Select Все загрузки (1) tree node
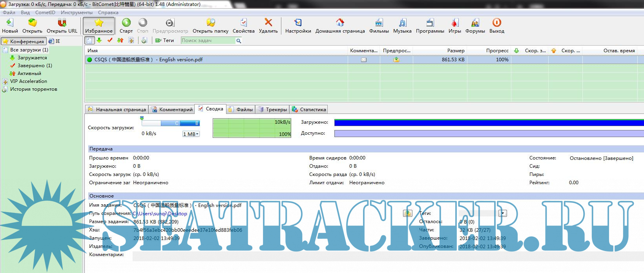Screen dimensions: 644x273 point(29,50)
